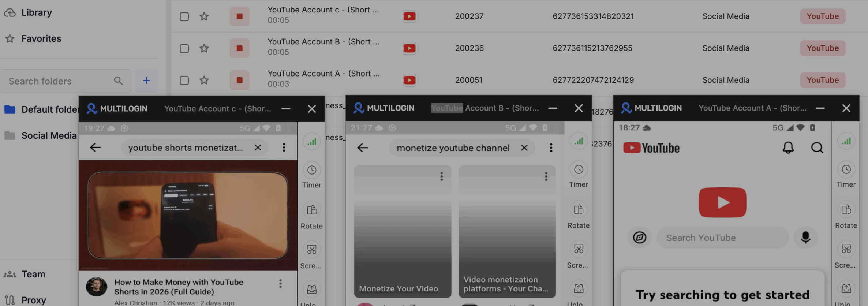
Task: Tick checkbox for YouTube Account c row
Action: tap(184, 16)
